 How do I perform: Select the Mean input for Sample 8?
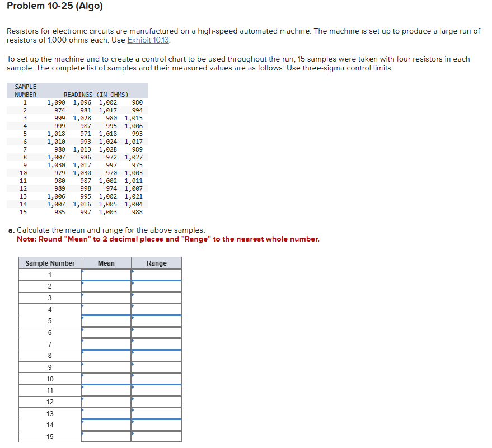pos(106,355)
